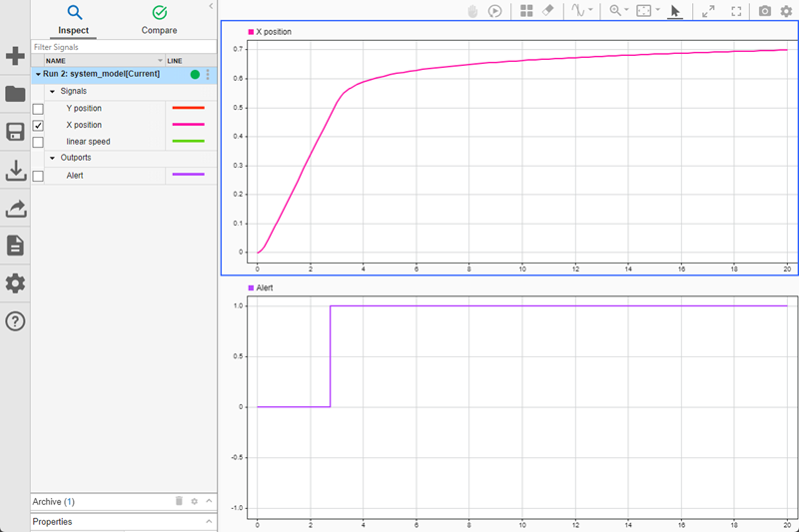
Task: Enable the Y position signal checkbox
Action: coord(38,108)
